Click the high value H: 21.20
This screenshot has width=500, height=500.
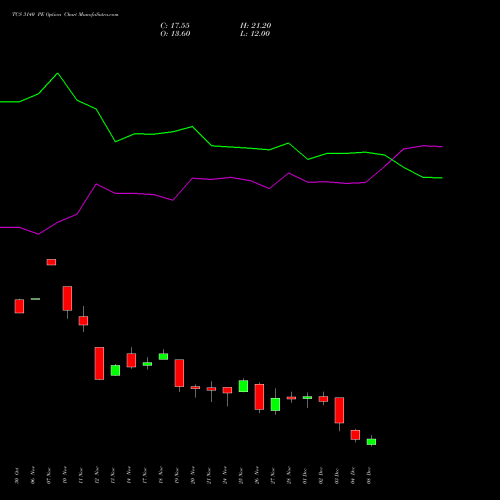[x=255, y=26]
